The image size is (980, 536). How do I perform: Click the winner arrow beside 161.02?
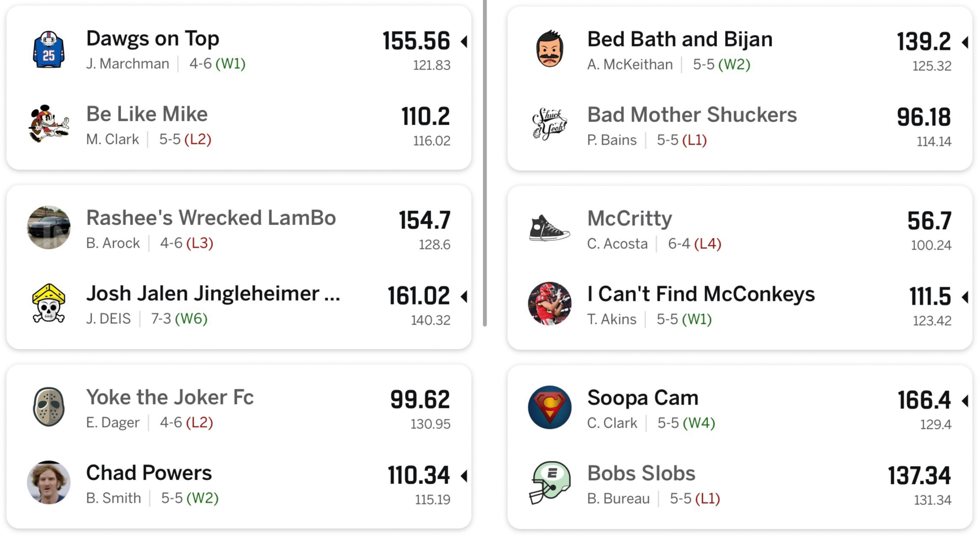(x=464, y=297)
